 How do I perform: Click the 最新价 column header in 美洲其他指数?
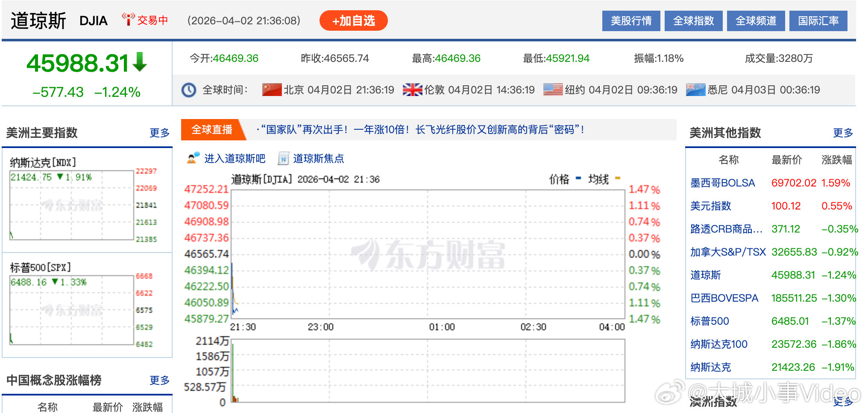click(786, 160)
